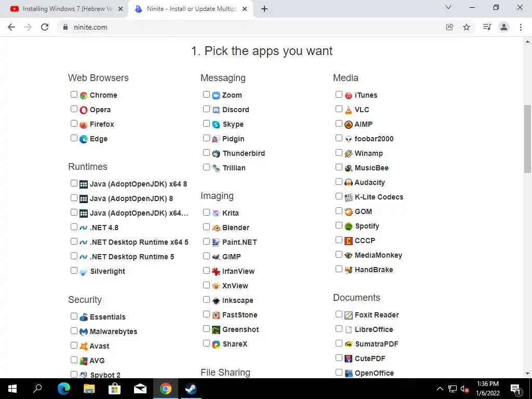Tick the LibreOffice checkbox
Screen dimensions: 532x399
click(x=339, y=329)
